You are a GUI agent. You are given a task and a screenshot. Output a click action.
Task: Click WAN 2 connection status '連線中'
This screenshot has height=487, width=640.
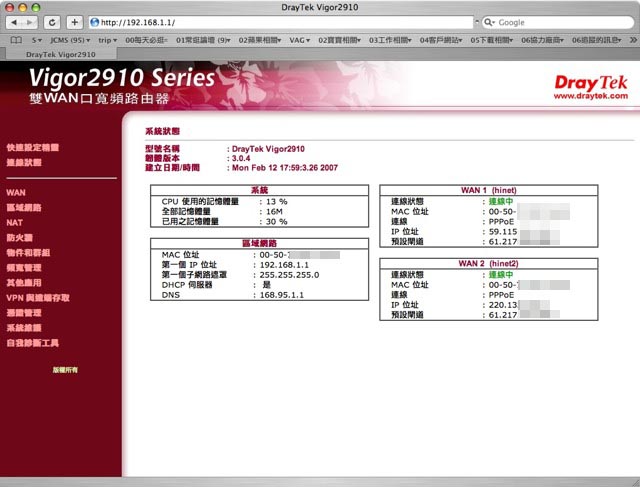click(x=501, y=274)
